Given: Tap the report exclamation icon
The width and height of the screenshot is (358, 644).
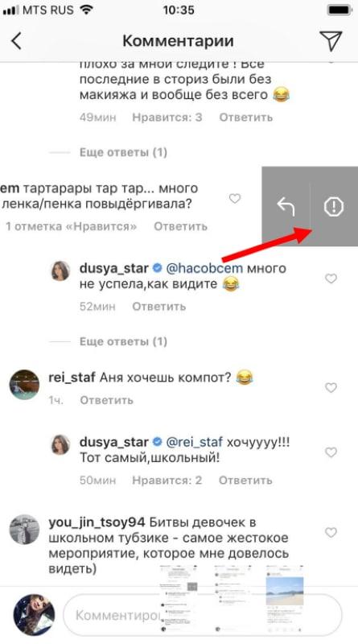Looking at the screenshot, I should [333, 206].
